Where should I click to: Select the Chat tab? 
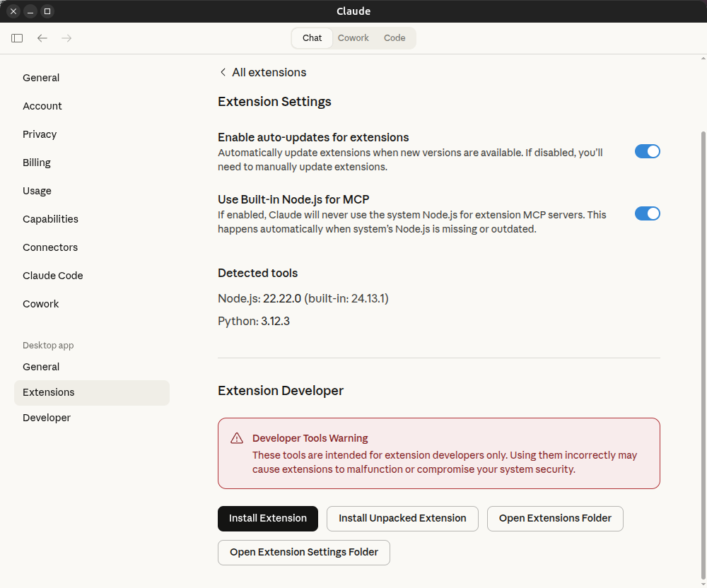[312, 38]
